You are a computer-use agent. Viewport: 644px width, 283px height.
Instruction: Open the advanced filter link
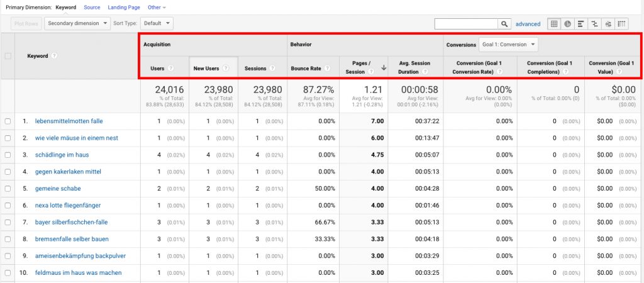coord(528,24)
